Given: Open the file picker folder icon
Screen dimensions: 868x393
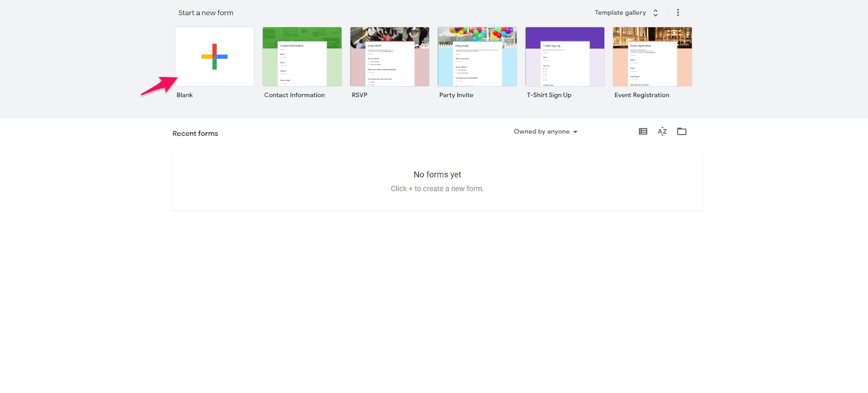Looking at the screenshot, I should [682, 131].
